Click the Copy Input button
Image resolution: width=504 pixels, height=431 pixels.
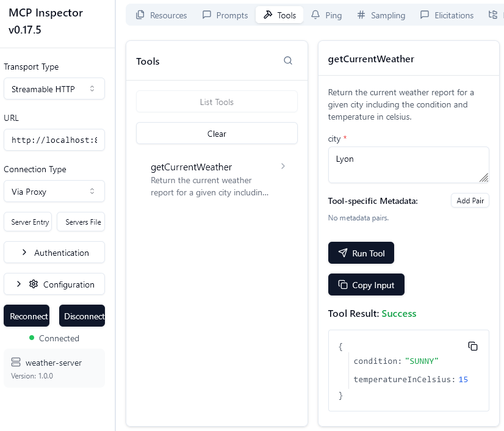[366, 284]
